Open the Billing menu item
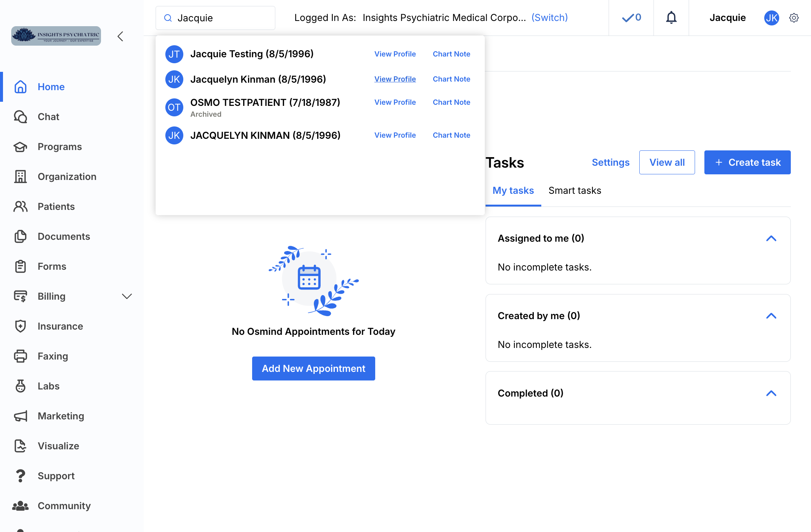This screenshot has width=811, height=532. [x=51, y=296]
